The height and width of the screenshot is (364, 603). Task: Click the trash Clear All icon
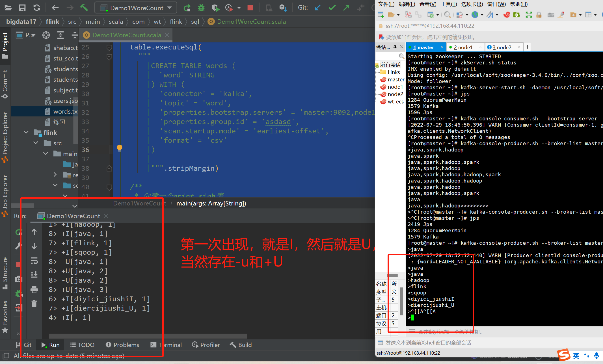[x=34, y=304]
